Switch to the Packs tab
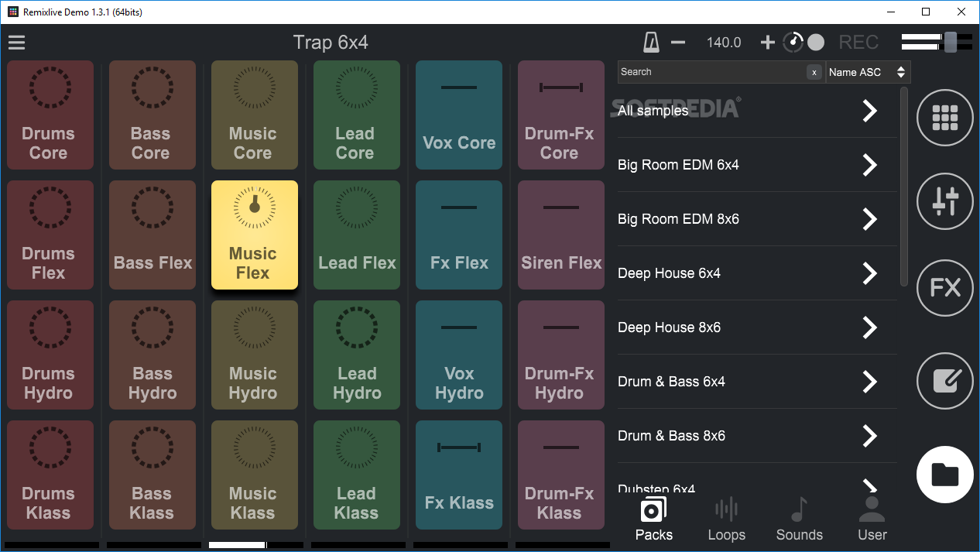Viewport: 980px width, 552px height. (x=654, y=520)
